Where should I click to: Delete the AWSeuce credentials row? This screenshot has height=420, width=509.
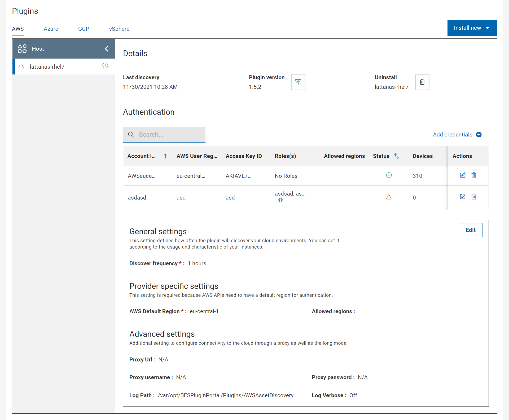[x=474, y=175]
